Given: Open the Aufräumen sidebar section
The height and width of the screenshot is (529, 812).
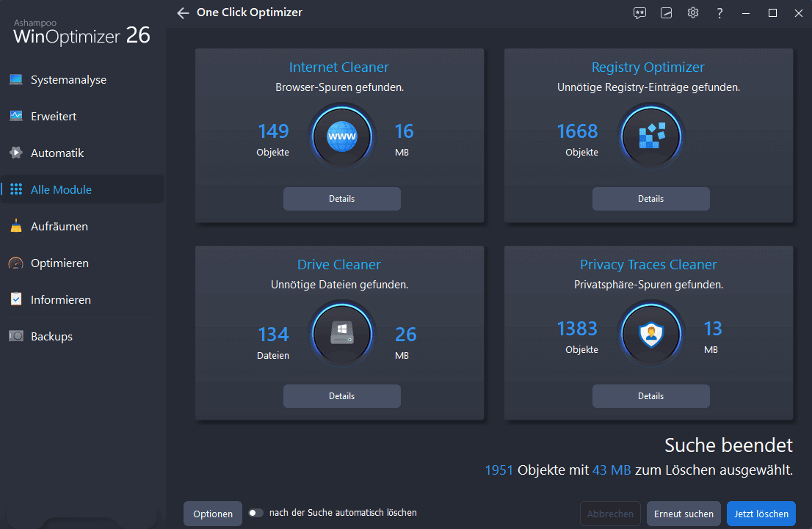Looking at the screenshot, I should click(x=59, y=227).
